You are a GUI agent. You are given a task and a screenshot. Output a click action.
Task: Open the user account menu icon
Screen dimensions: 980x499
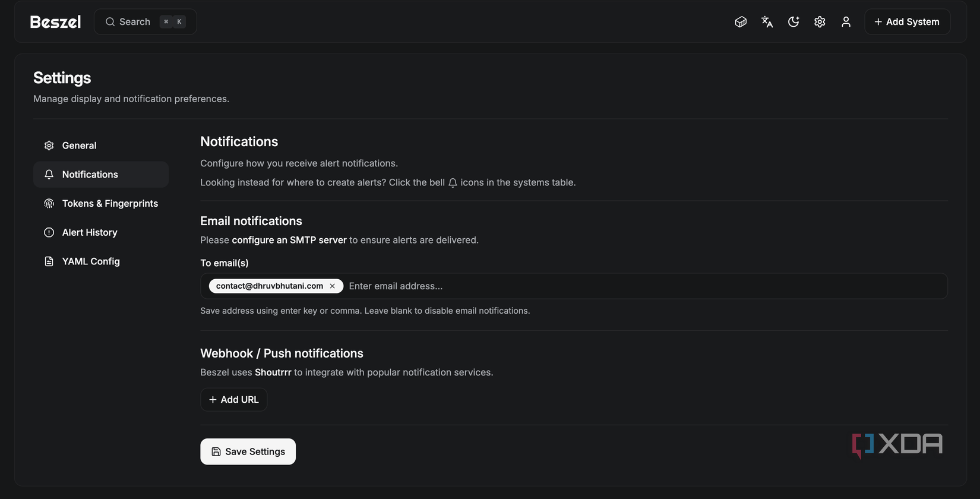[x=846, y=22]
